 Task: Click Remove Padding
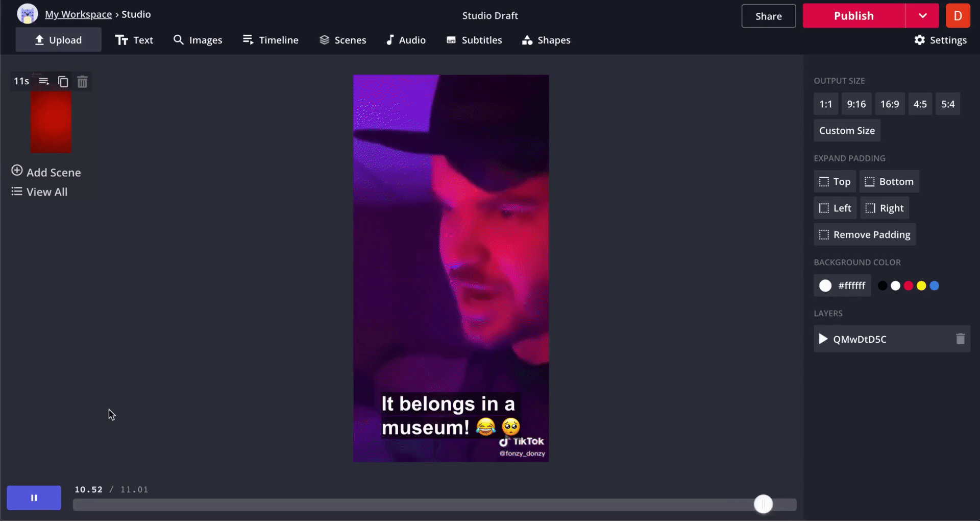click(865, 234)
